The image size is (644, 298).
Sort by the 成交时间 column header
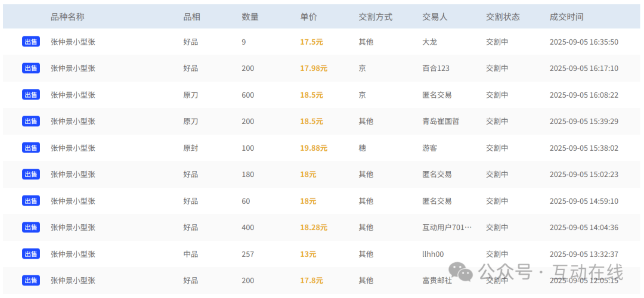tap(566, 17)
